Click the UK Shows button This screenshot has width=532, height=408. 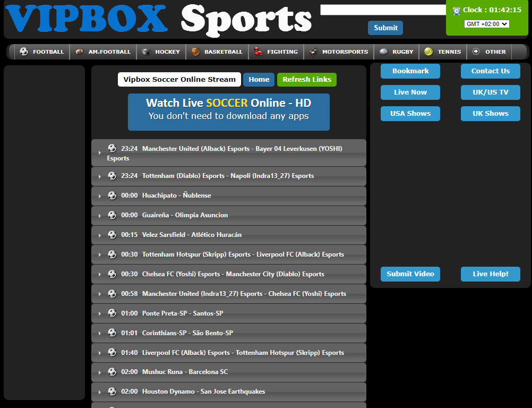(490, 114)
